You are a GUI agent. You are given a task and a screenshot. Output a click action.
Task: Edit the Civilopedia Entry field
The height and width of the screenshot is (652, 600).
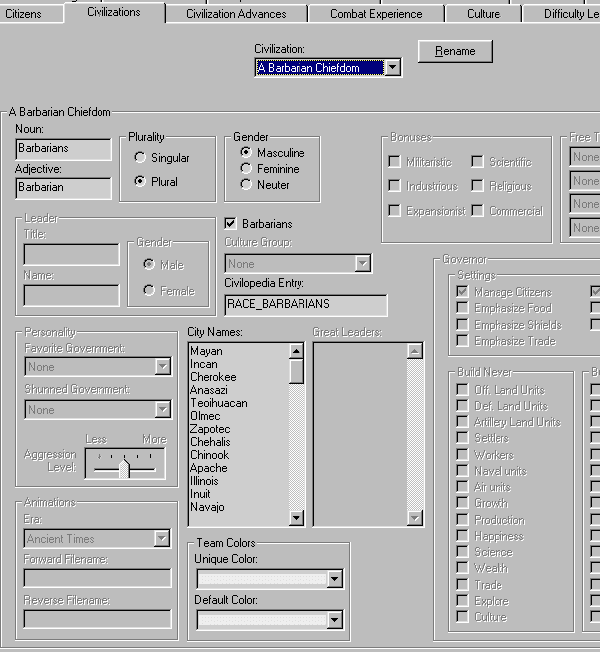(x=305, y=305)
